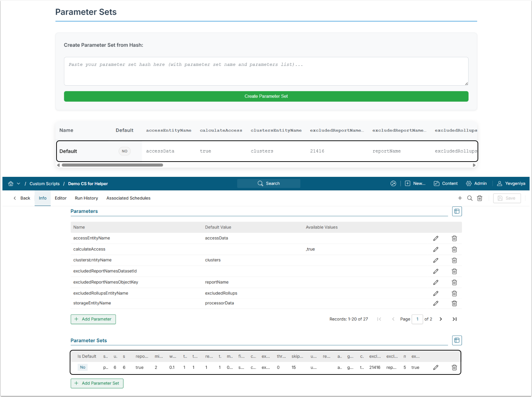Edit the accessEntityName parameter

point(436,238)
